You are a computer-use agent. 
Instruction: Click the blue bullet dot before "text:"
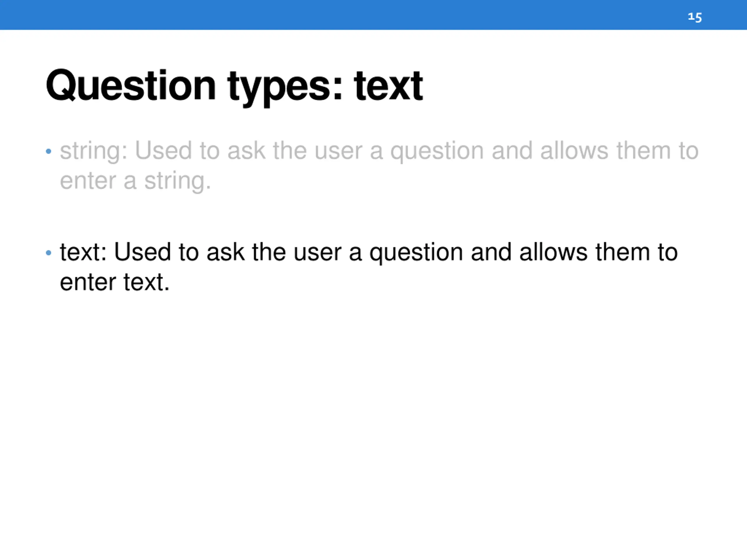[x=49, y=253]
